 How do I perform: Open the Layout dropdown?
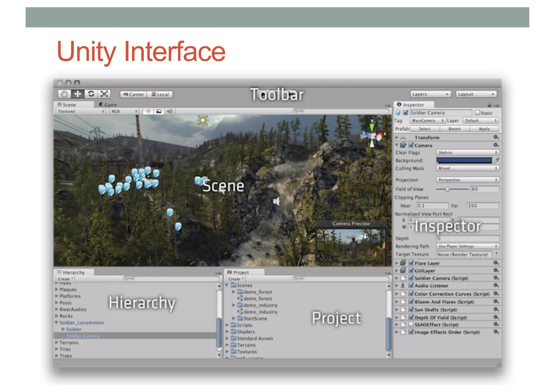coord(476,94)
